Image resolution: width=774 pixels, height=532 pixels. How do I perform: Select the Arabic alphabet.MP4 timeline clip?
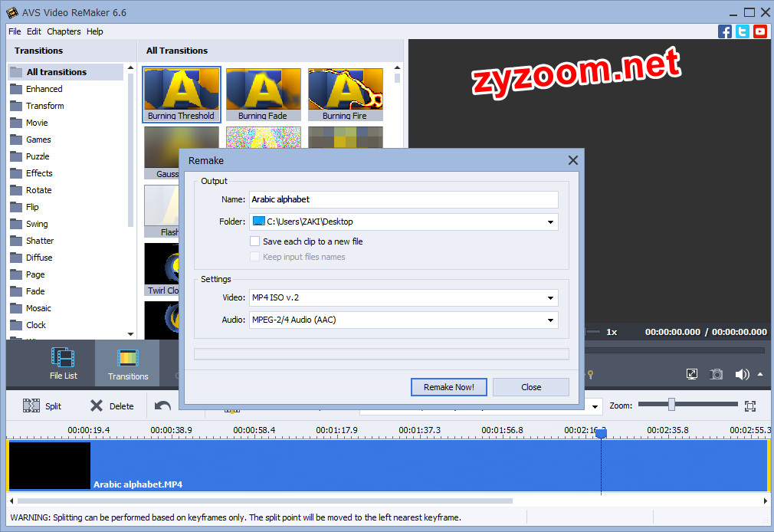pyautogui.click(x=388, y=465)
